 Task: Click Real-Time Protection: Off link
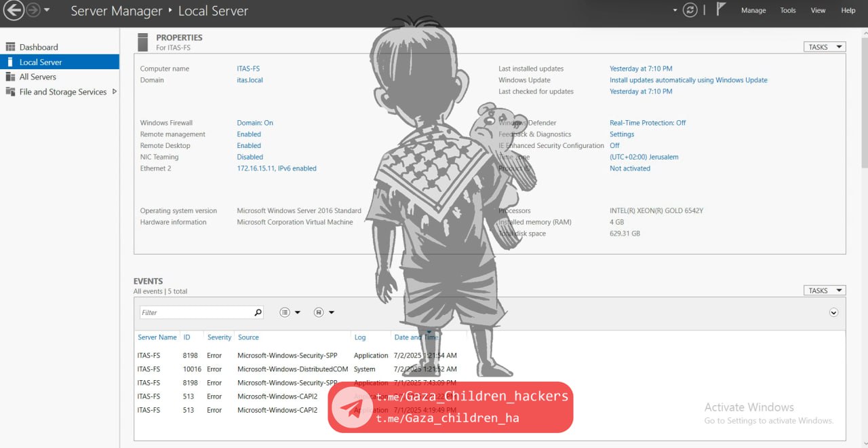[648, 123]
